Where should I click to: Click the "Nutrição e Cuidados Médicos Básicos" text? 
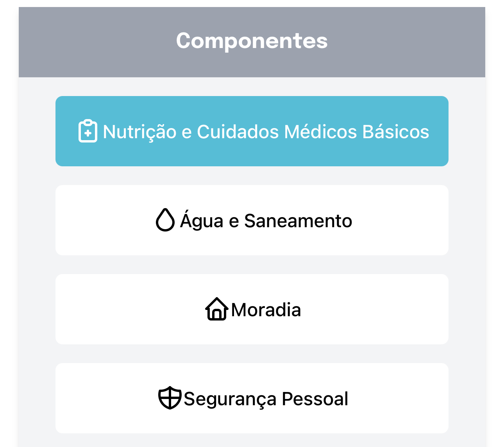(x=266, y=132)
